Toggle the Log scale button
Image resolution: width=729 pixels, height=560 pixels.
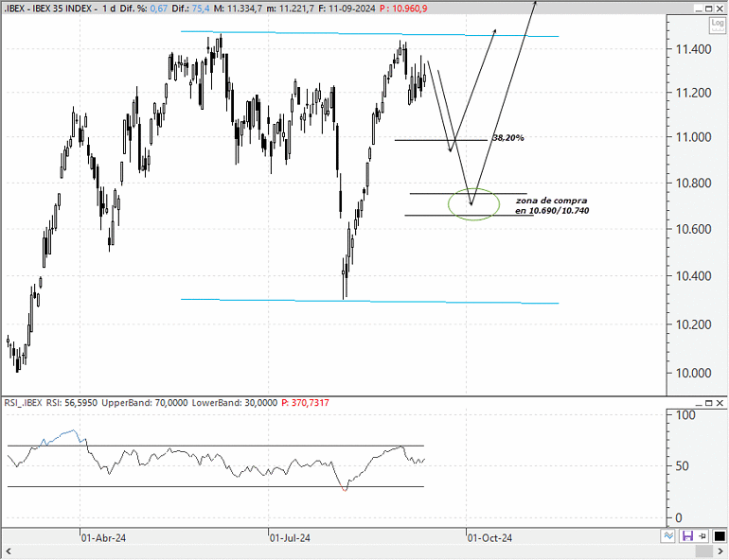click(718, 25)
